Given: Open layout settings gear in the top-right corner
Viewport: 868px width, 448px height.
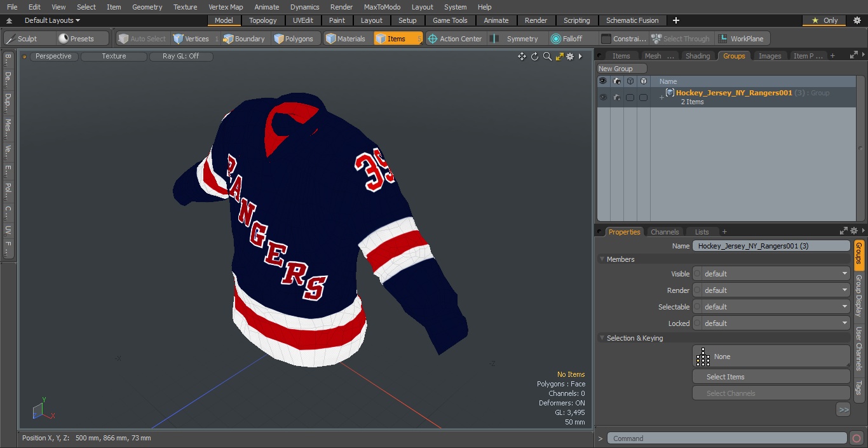Looking at the screenshot, I should [857, 20].
